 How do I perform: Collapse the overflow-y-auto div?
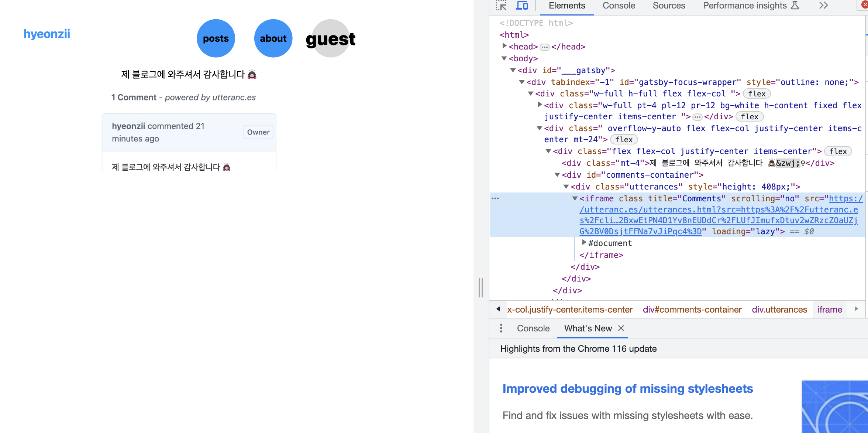[540, 128]
